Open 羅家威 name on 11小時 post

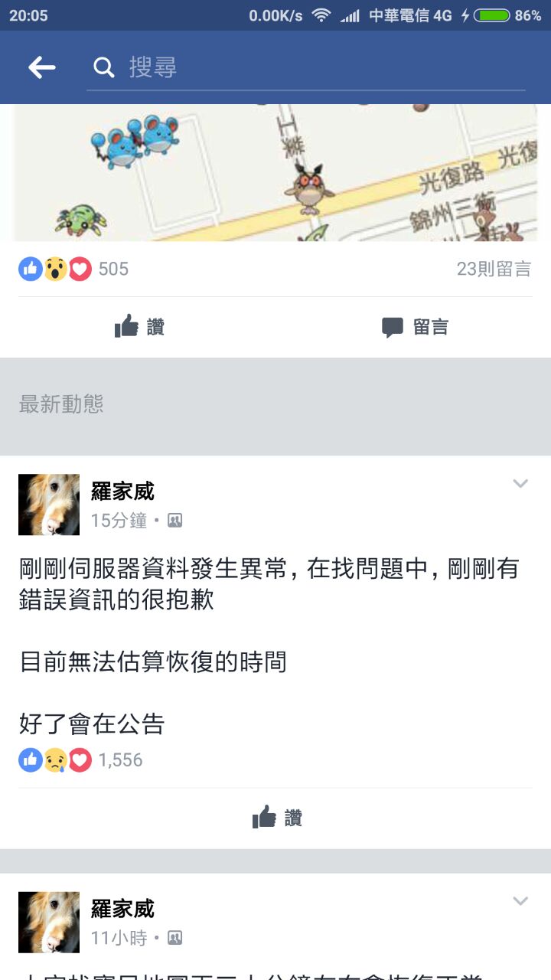pyautogui.click(x=122, y=909)
